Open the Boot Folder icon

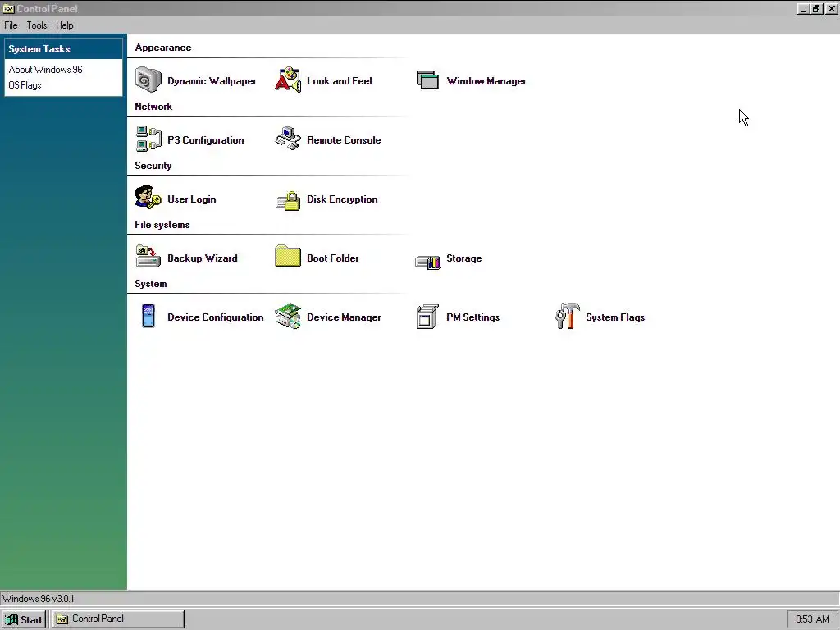click(288, 256)
